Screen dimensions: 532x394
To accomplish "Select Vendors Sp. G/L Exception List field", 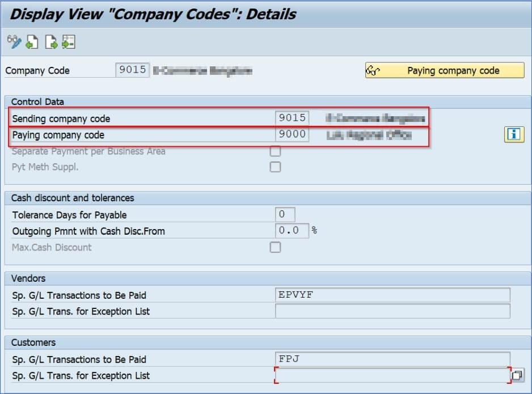I will pyautogui.click(x=392, y=311).
